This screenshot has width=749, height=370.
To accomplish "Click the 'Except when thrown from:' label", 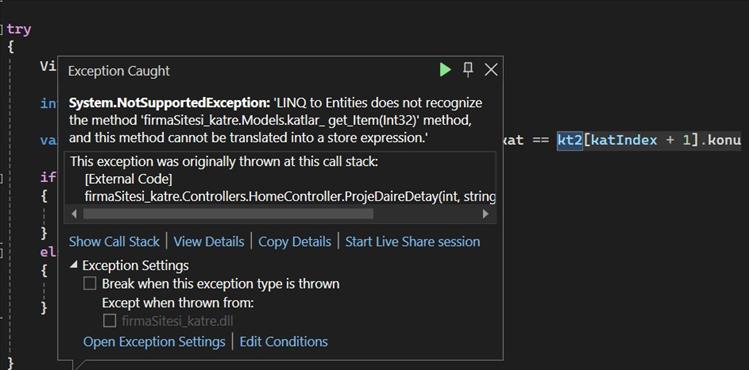I will [x=178, y=303].
